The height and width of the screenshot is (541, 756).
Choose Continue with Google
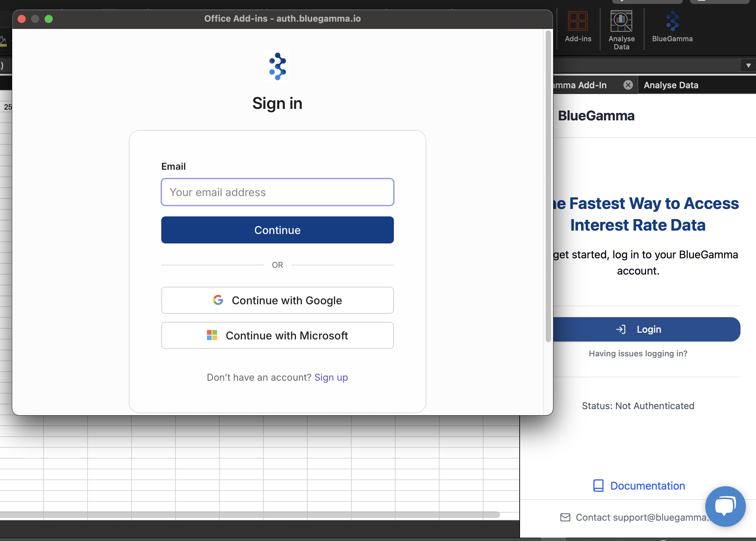278,300
